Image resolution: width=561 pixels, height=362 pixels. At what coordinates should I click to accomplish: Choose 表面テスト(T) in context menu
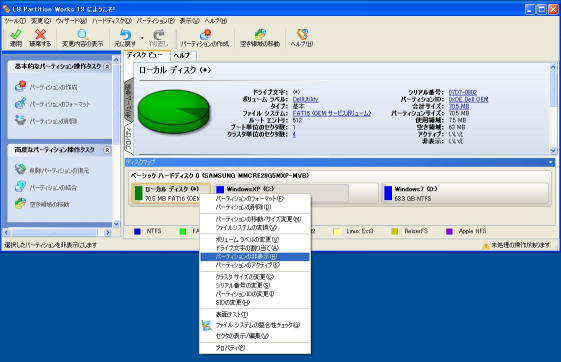click(255, 315)
